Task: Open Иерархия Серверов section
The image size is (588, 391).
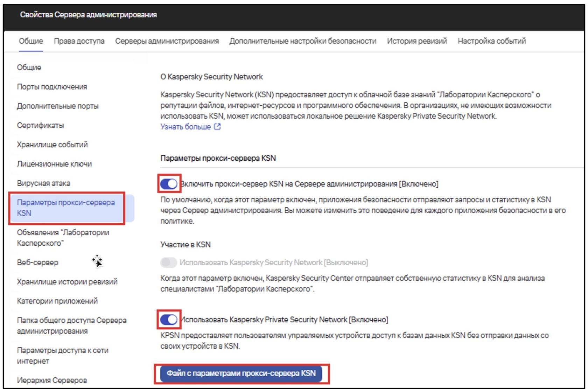Action: pos(52,380)
